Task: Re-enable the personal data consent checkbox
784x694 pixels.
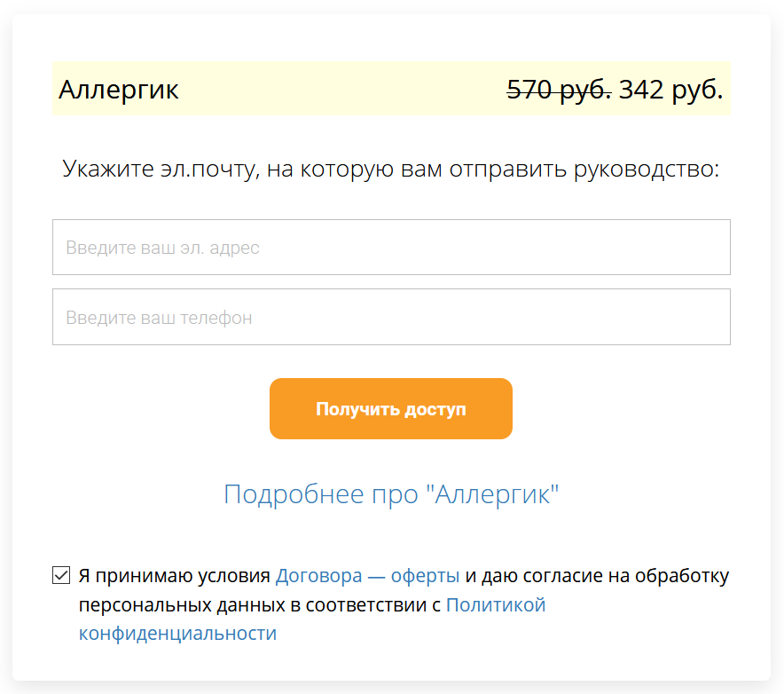Action: (x=60, y=574)
